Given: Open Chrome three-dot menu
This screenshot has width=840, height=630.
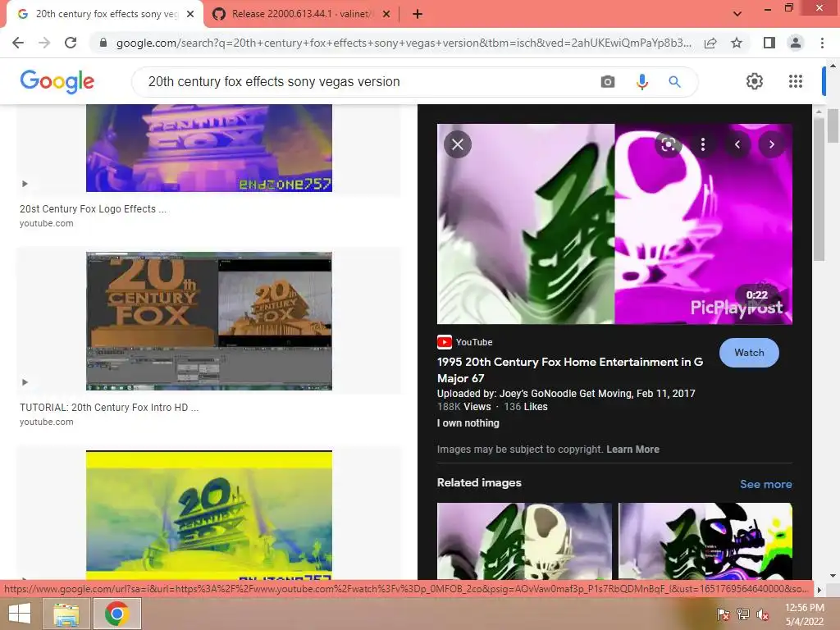Looking at the screenshot, I should [822, 43].
